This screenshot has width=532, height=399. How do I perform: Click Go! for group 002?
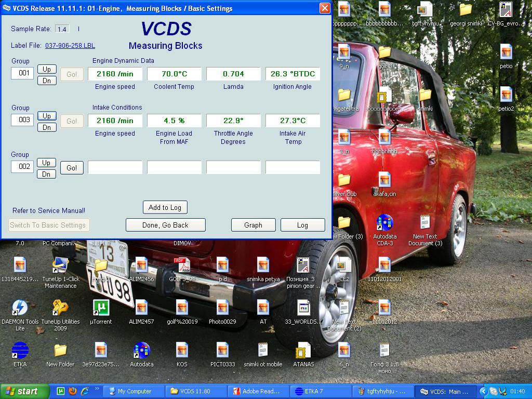(72, 168)
